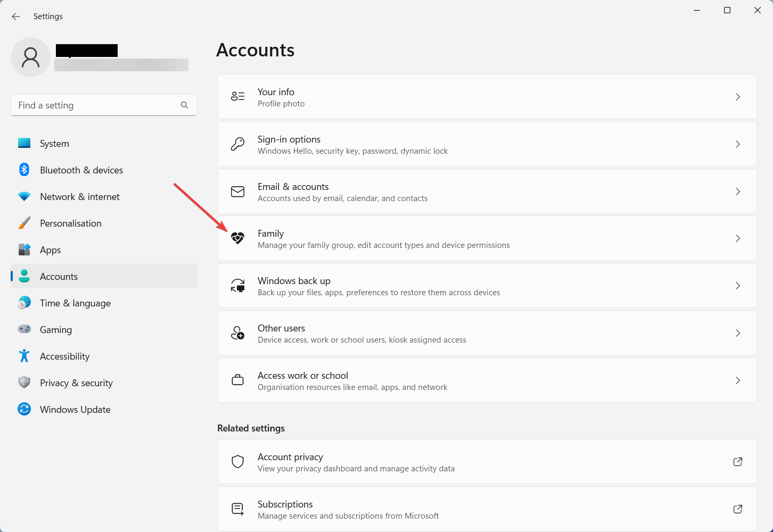
Task: Open Personalisation settings category
Action: coord(104,223)
